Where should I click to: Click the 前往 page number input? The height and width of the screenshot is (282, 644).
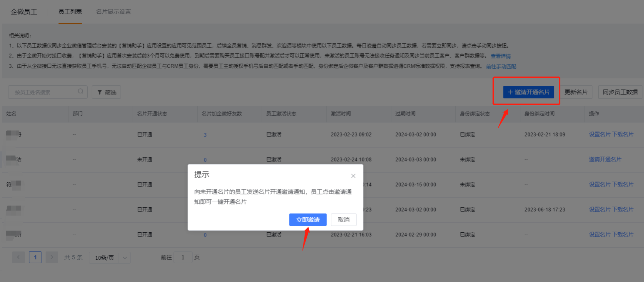pos(183,257)
